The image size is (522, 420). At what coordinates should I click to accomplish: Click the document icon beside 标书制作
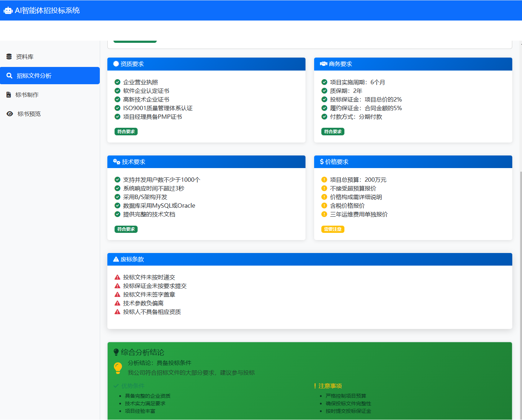(9, 95)
